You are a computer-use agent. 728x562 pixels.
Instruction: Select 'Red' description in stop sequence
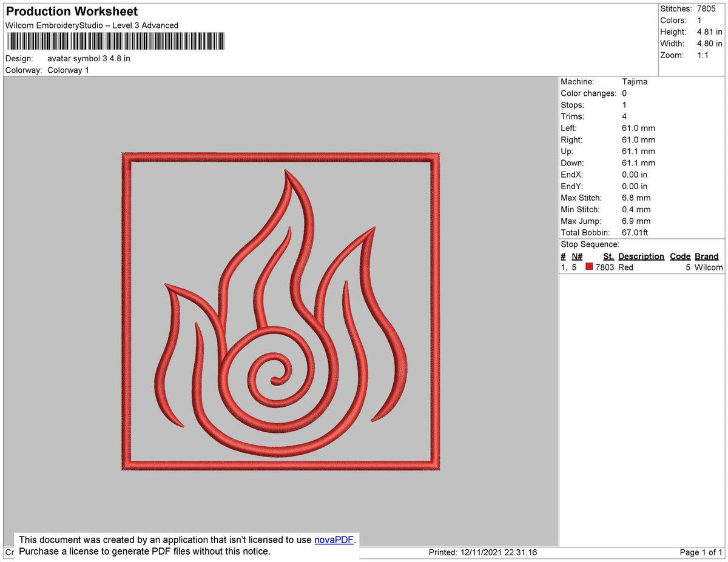pos(625,267)
